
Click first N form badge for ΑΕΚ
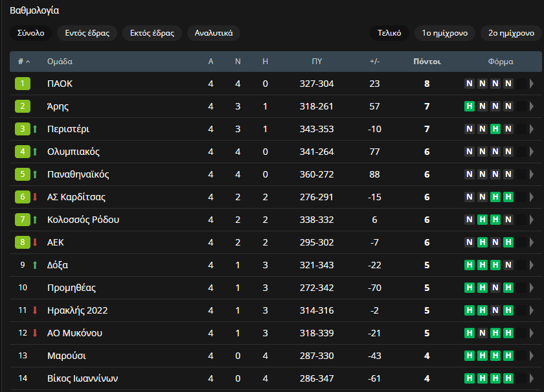click(470, 242)
